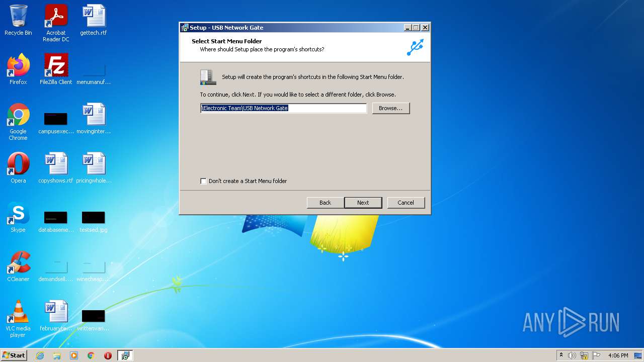Close the Setup window
Screen dimensions: 644x362
point(425,28)
